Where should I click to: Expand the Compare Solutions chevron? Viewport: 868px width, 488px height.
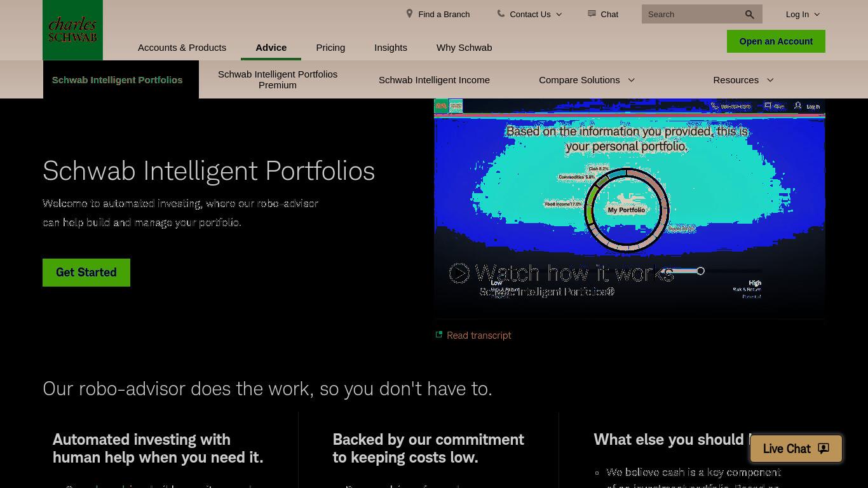(631, 80)
